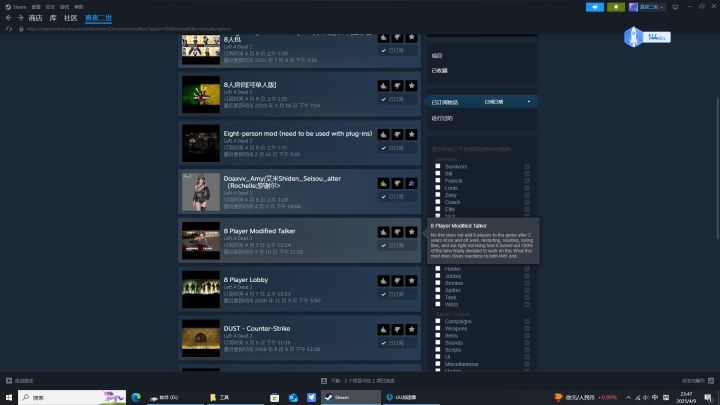Thumbs up DUST - Counter-Strike

click(383, 329)
